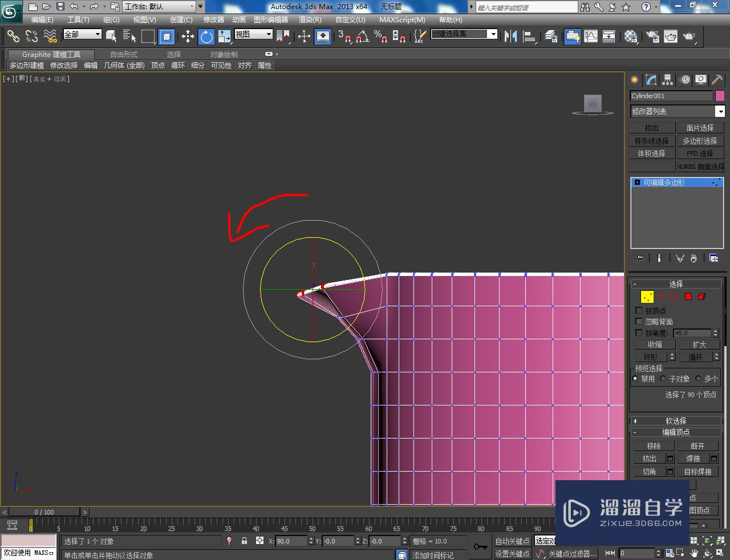This screenshot has width=730, height=560.
Task: Click the Unlink Selection icon
Action: [x=31, y=36]
